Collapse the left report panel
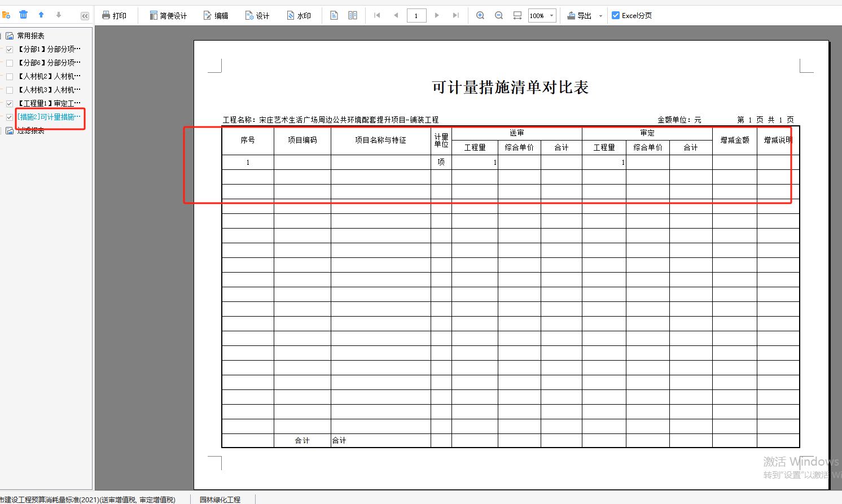The image size is (842, 504). click(85, 16)
